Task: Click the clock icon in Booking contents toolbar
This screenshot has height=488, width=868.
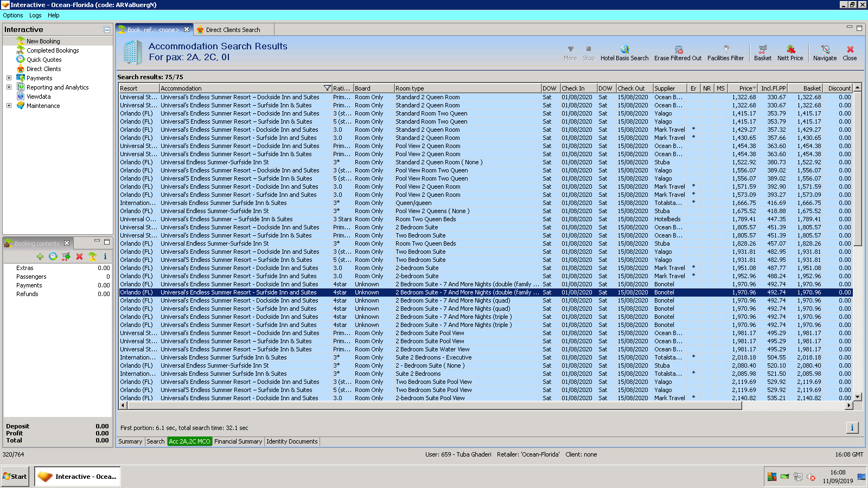Action: click(x=53, y=256)
